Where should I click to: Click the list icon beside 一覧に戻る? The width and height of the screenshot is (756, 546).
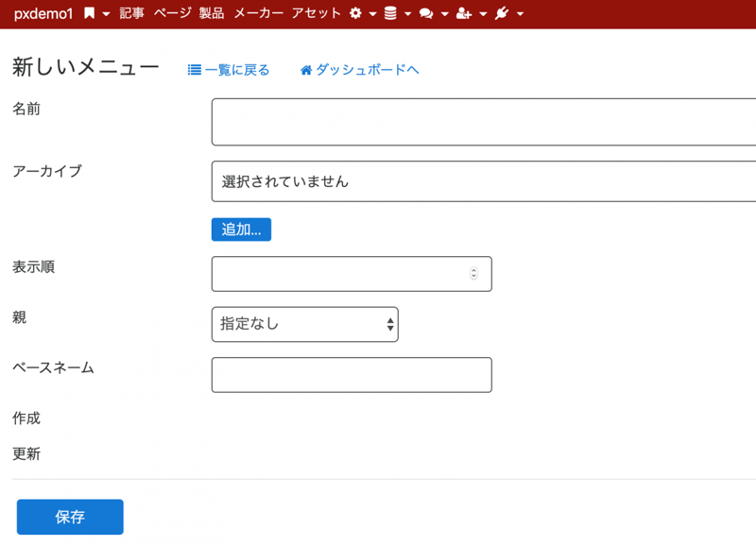194,70
